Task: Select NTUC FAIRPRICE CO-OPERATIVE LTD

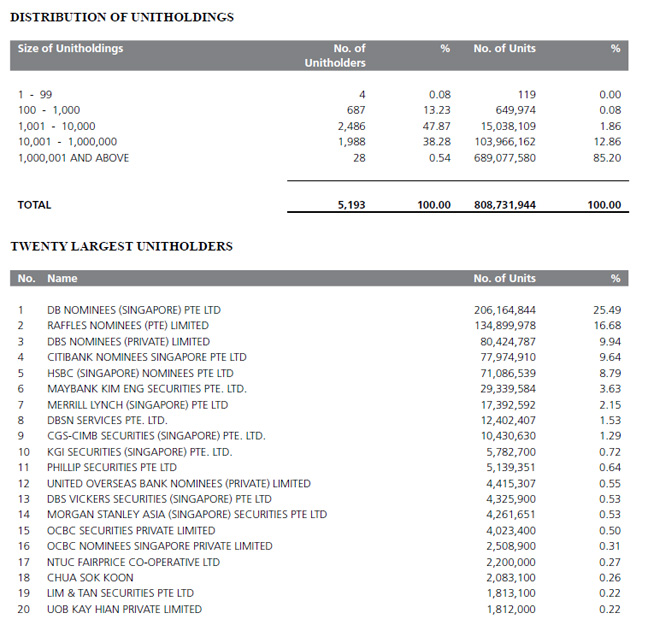Action: pyautogui.click(x=133, y=562)
